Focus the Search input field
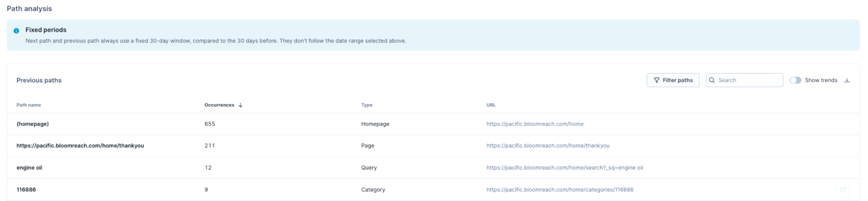The width and height of the screenshot is (868, 201). pos(744,80)
